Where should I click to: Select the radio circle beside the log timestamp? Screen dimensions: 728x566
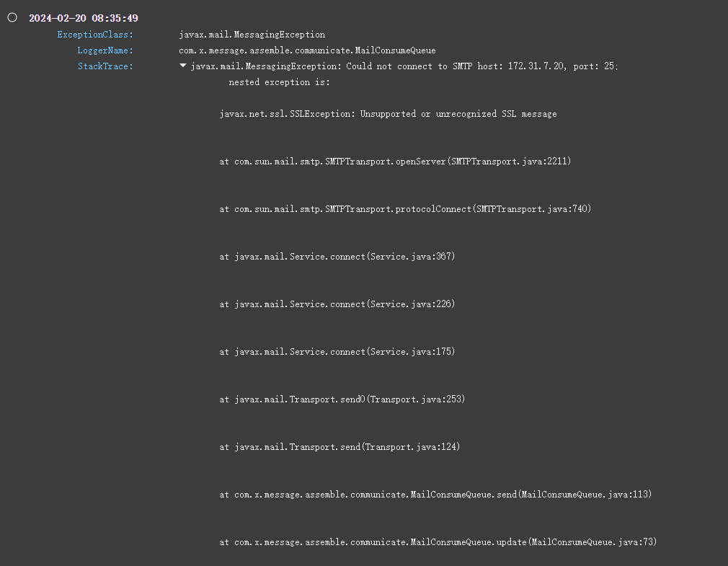[12, 17]
